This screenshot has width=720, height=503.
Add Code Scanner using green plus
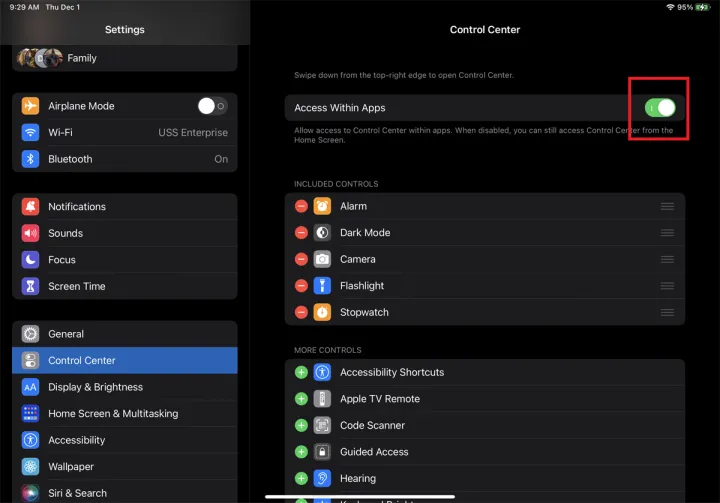tap(301, 425)
